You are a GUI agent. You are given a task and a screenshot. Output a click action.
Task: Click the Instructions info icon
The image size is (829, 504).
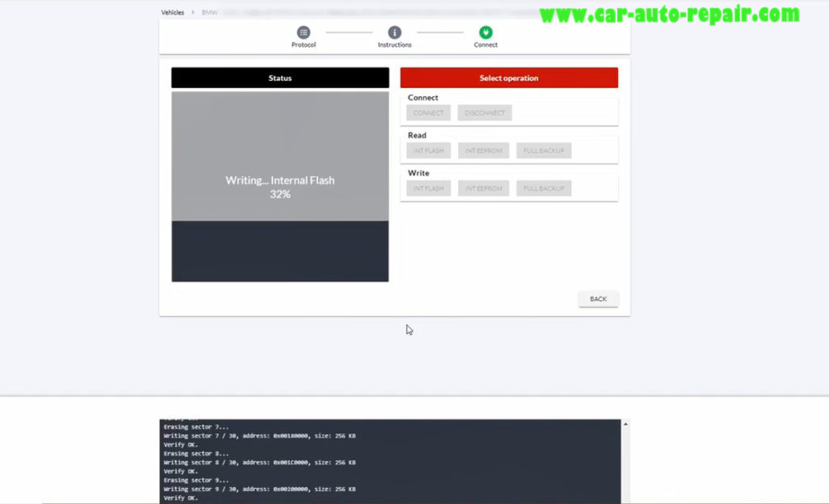pos(394,34)
